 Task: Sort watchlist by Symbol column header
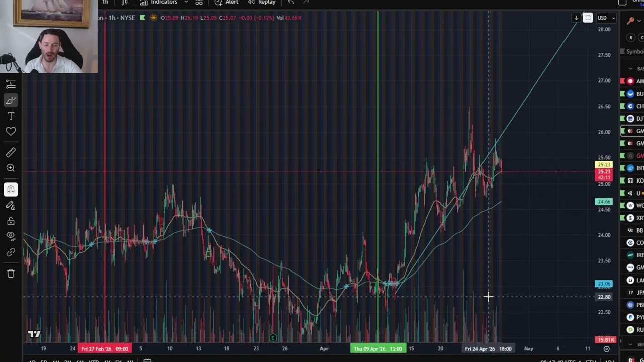635,52
